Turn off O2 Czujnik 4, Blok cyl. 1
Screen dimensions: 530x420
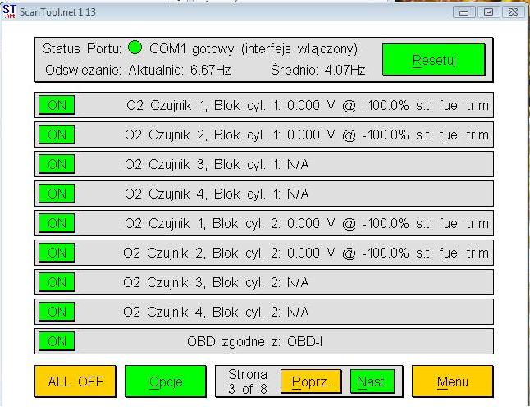coord(57,194)
